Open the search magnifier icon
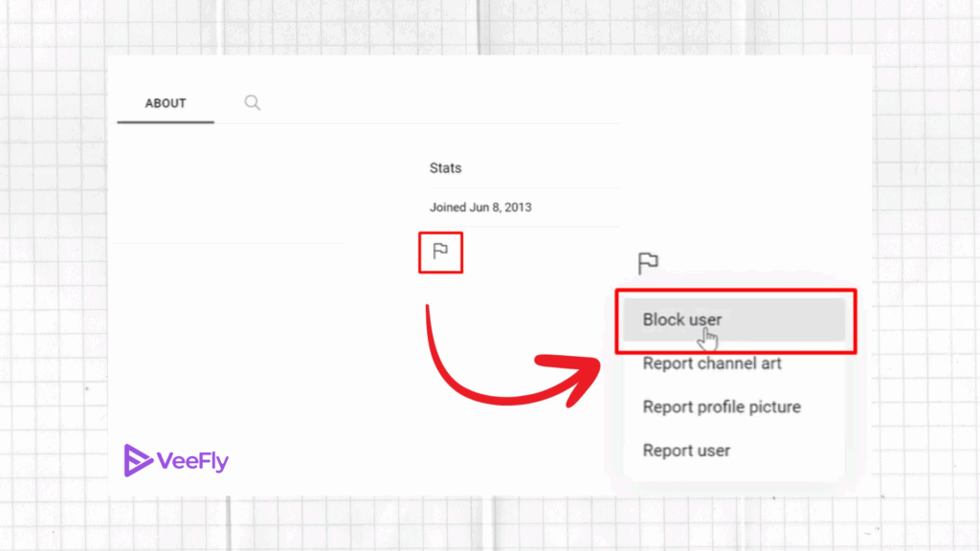Image resolution: width=980 pixels, height=551 pixels. pos(252,102)
